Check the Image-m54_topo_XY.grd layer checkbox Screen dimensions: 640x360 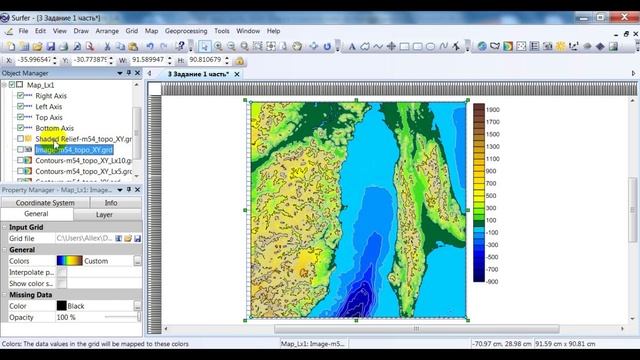point(20,149)
